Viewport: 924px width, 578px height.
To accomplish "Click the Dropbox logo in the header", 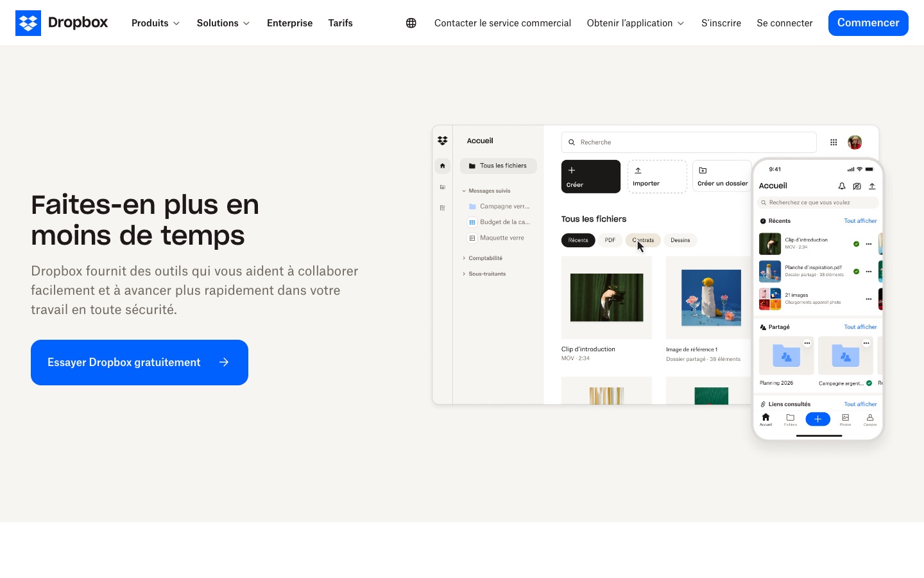I will pyautogui.click(x=62, y=23).
